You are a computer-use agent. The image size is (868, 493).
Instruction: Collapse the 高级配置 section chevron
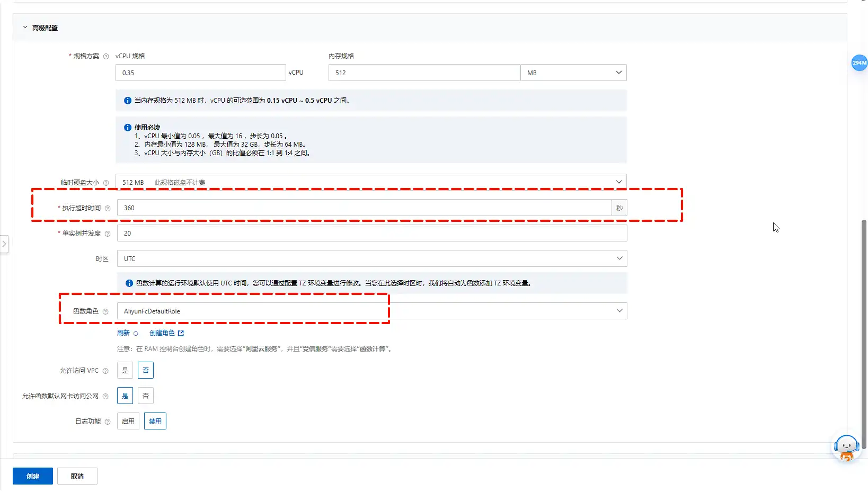(x=25, y=28)
